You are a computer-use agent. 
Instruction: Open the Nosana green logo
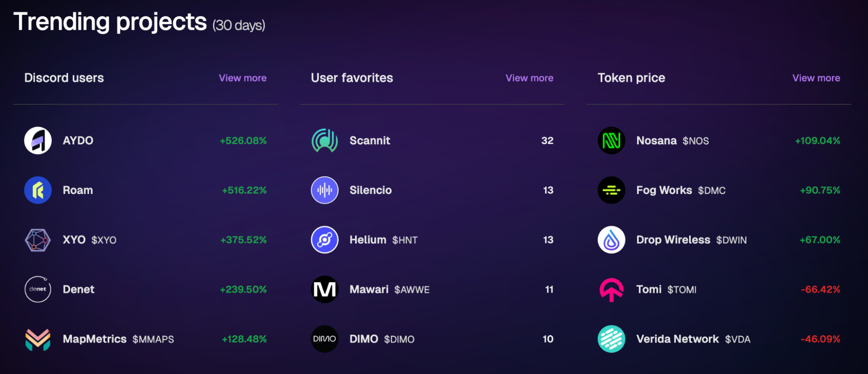pos(611,141)
